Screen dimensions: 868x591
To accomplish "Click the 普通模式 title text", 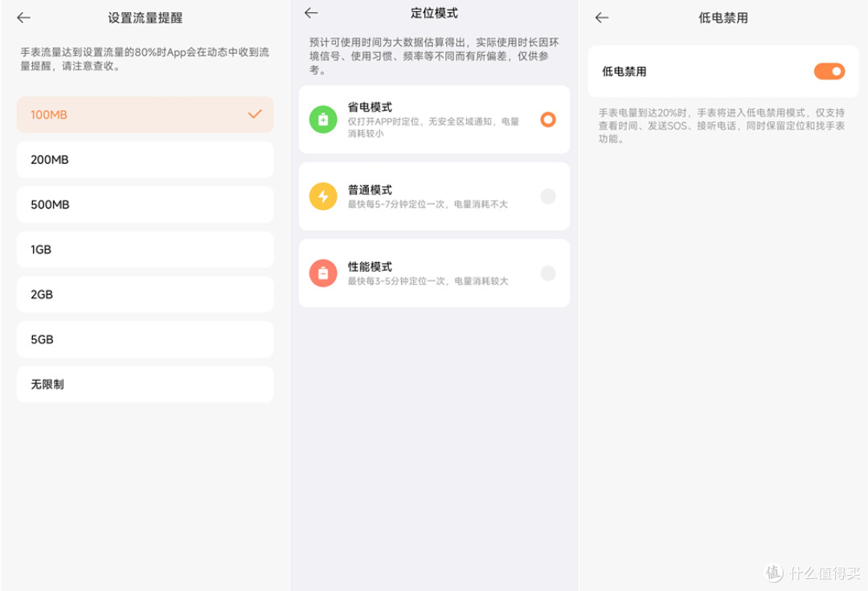I will coord(370,190).
